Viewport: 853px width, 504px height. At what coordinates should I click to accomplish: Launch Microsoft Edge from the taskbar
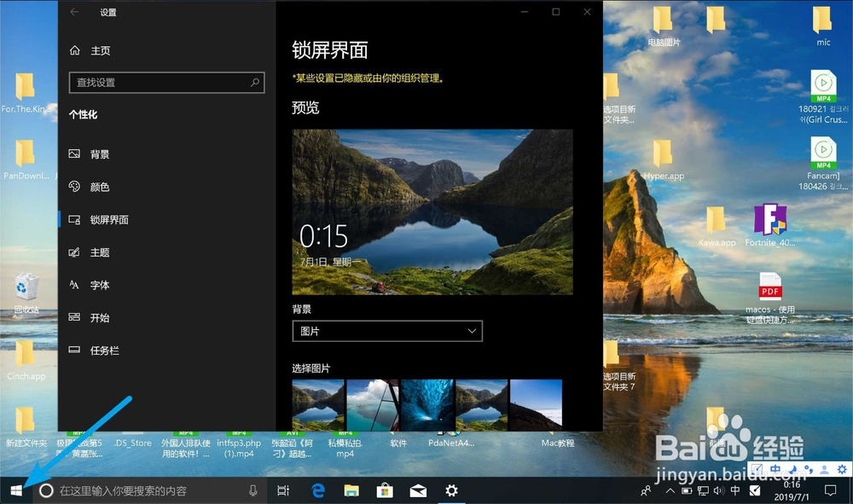[317, 490]
